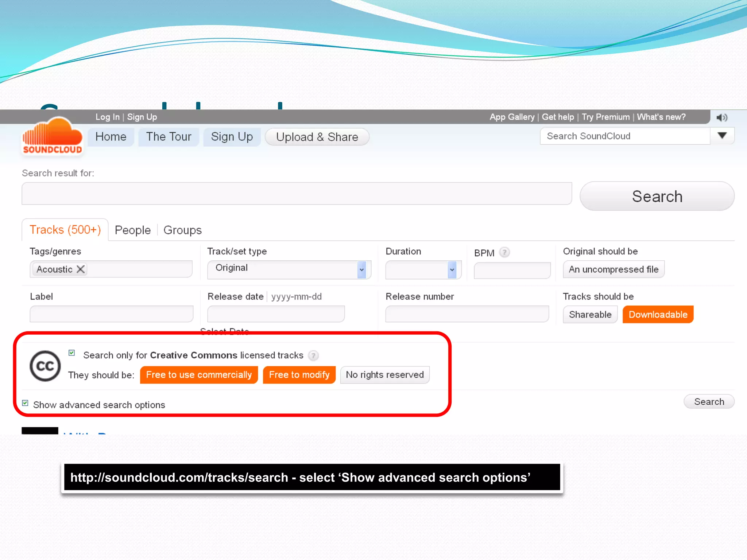Switch to the Groups tab
The height and width of the screenshot is (560, 747).
tap(182, 230)
